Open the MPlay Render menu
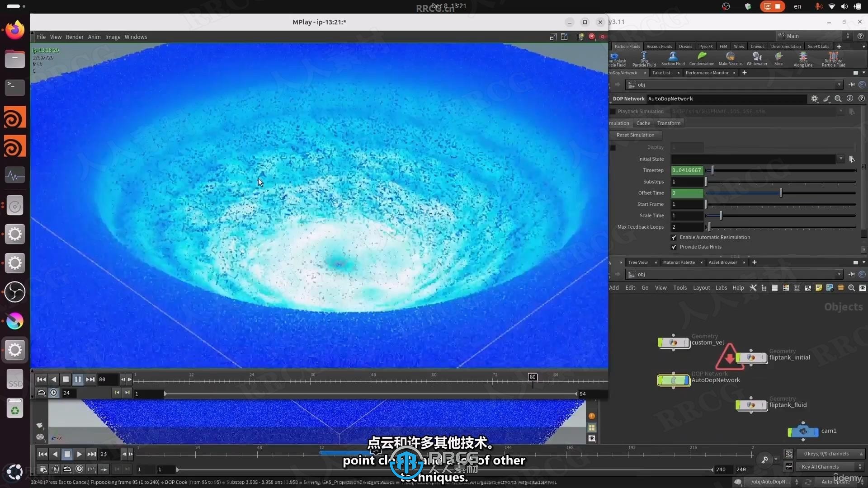Viewport: 868px width, 488px height. [75, 37]
